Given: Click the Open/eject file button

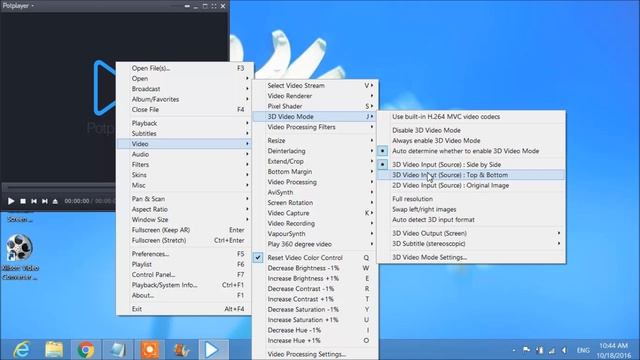Looking at the screenshot, I should coord(55,201).
